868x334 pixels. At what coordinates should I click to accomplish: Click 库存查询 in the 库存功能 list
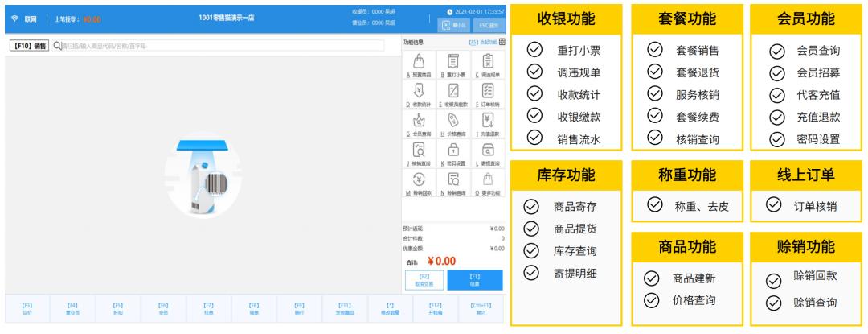coord(575,251)
